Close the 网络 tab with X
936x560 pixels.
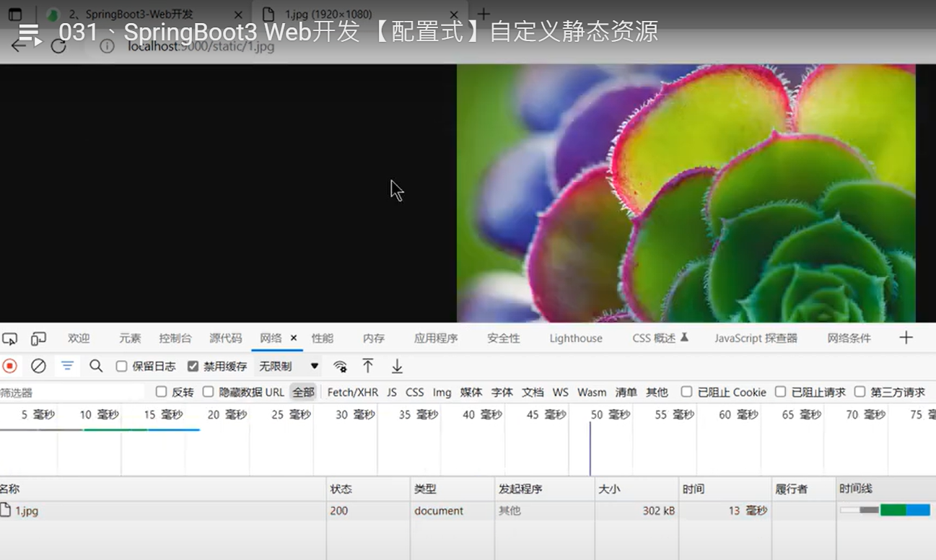(294, 338)
